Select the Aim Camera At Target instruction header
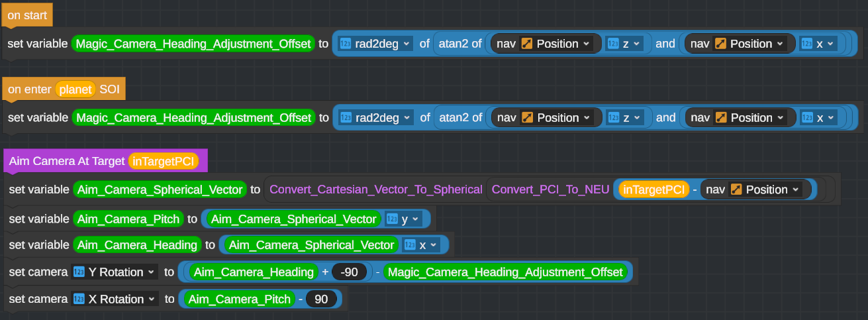Viewport: 868px width, 320px height. (66, 161)
